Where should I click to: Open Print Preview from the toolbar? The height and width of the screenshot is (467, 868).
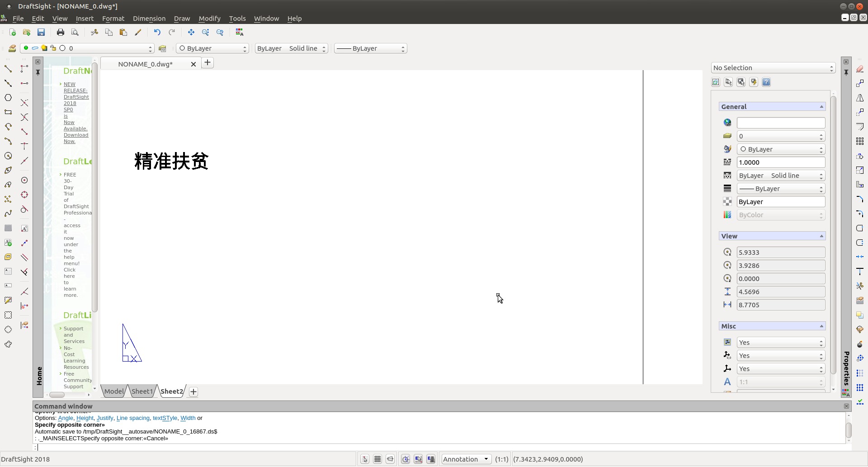pyautogui.click(x=75, y=32)
